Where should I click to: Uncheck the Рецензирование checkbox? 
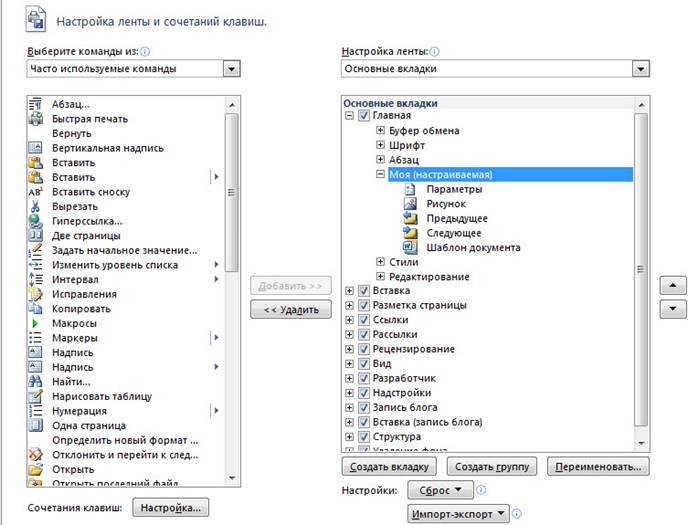point(364,349)
